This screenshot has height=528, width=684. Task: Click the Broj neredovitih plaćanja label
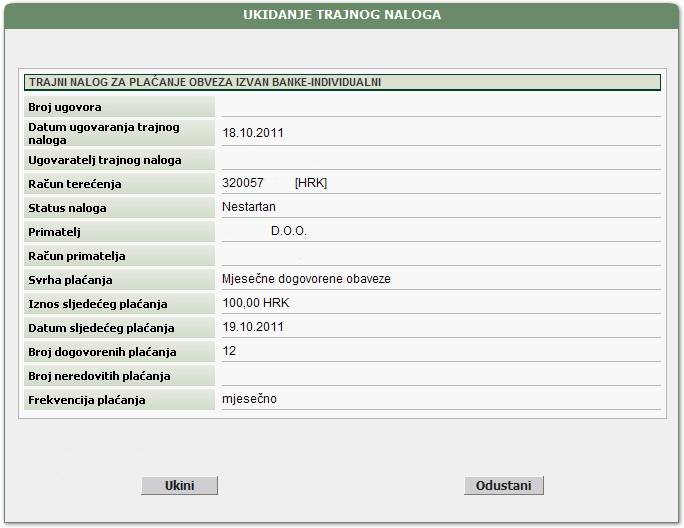click(x=100, y=376)
